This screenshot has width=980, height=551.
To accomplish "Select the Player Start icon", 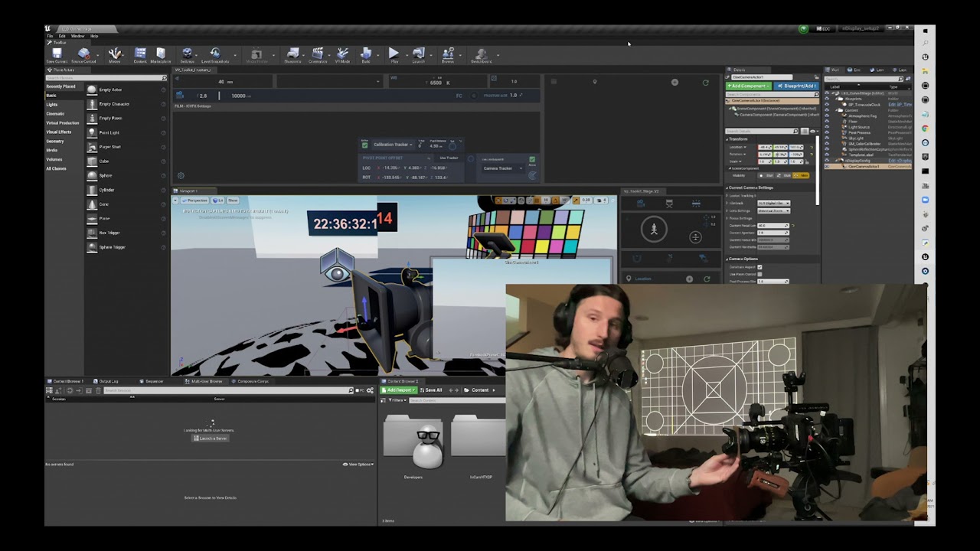I will click(x=92, y=147).
